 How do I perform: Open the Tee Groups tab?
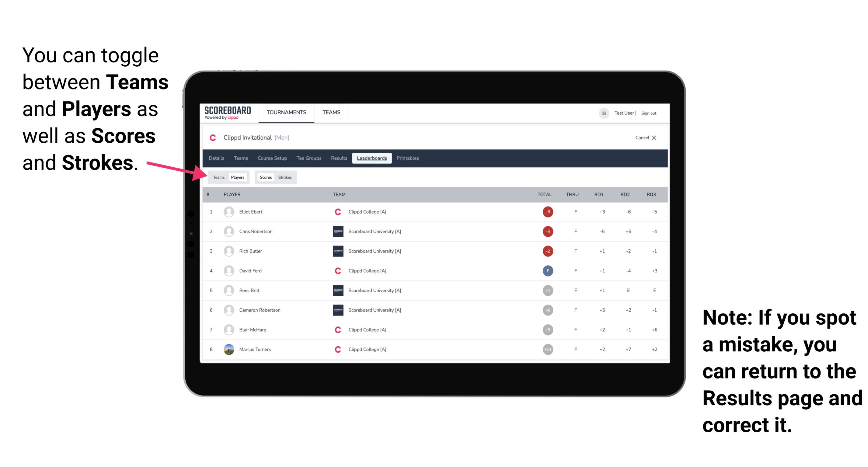pos(309,158)
